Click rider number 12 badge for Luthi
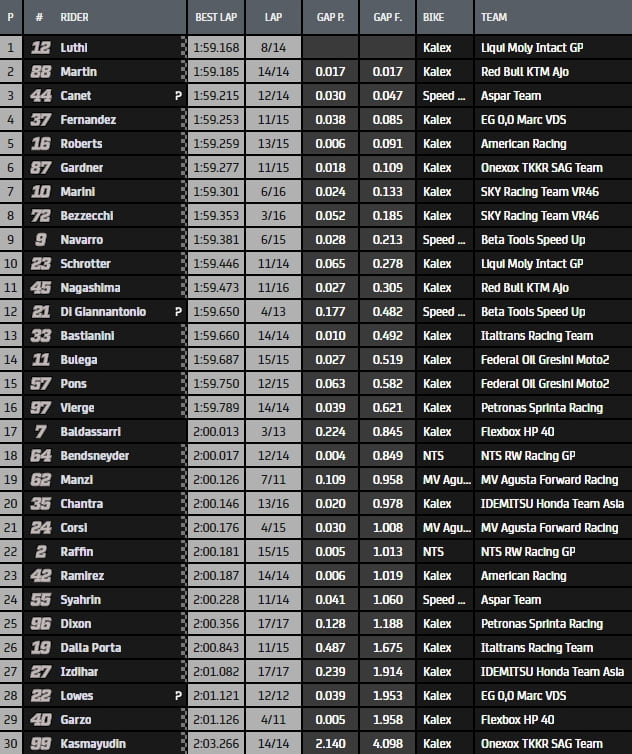 [x=41, y=48]
